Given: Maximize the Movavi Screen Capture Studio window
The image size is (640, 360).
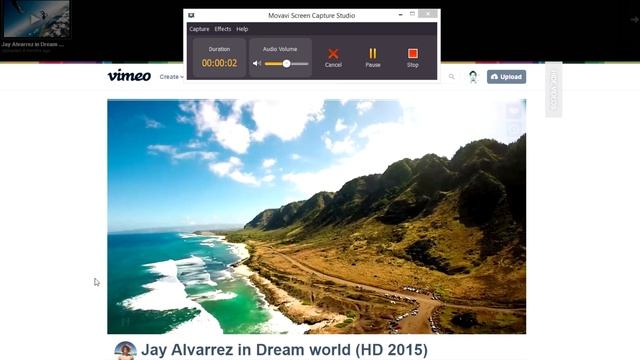Looking at the screenshot, I should [x=412, y=14].
